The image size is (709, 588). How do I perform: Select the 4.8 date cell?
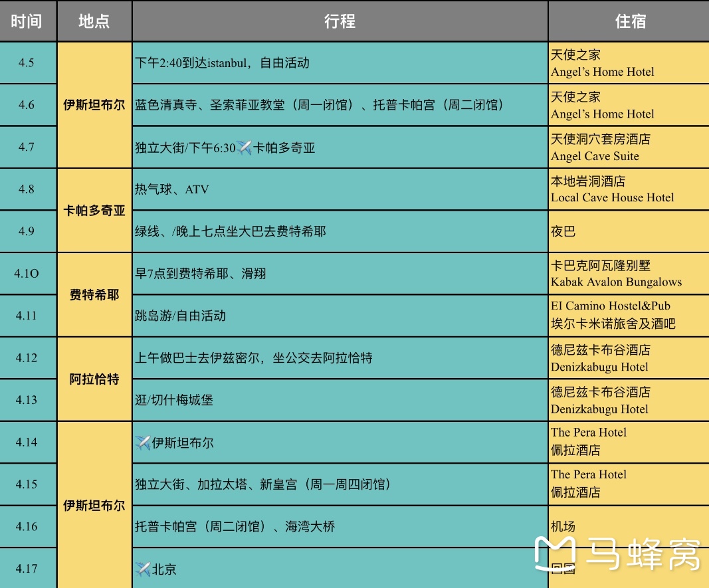coord(27,189)
